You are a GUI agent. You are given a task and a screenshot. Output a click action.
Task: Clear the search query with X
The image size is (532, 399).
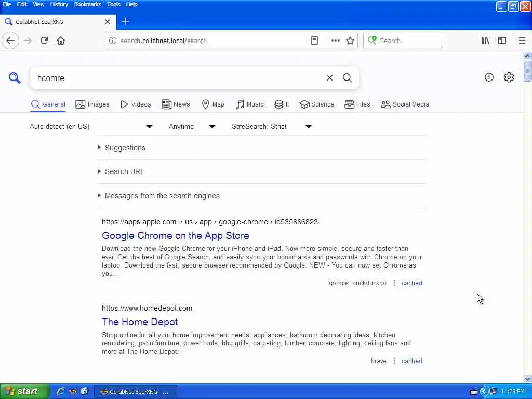(329, 78)
